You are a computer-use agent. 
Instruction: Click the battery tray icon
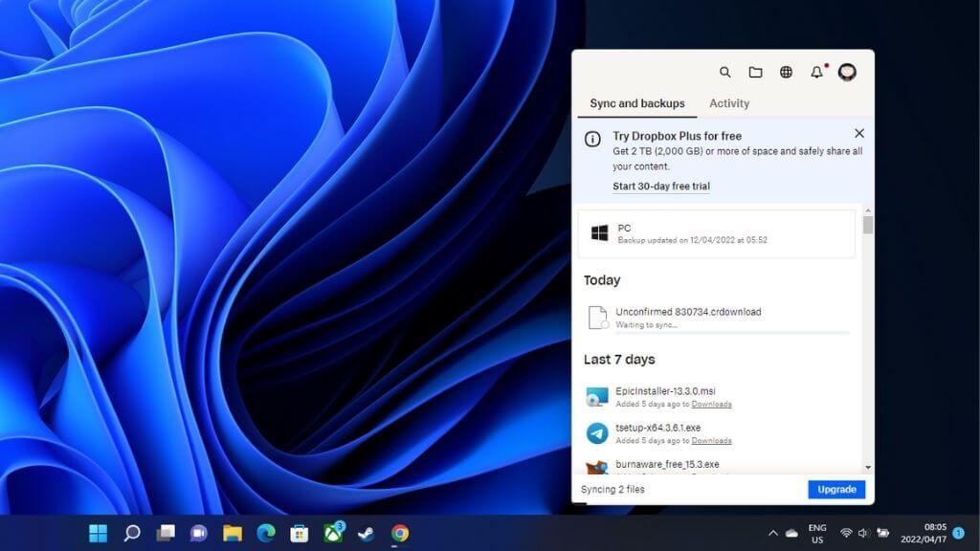coord(882,533)
